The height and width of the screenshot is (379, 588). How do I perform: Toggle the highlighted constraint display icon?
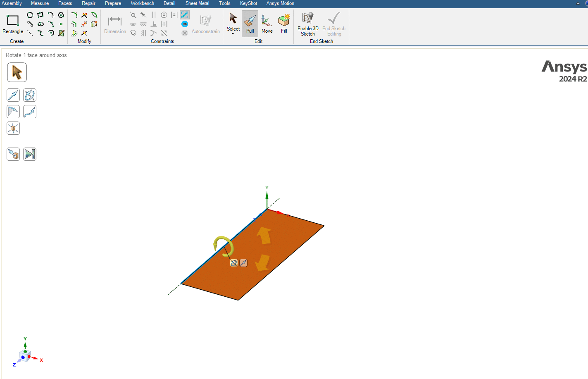[185, 15]
